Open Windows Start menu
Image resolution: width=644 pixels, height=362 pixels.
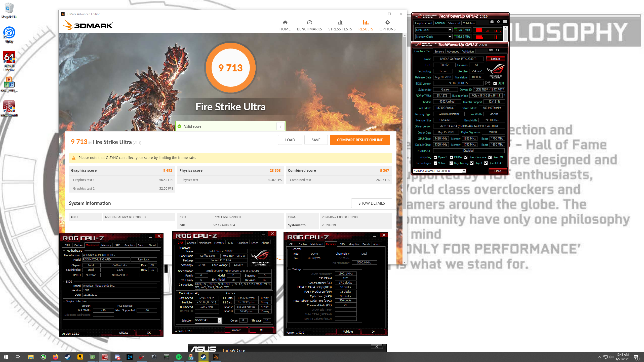click(x=6, y=357)
